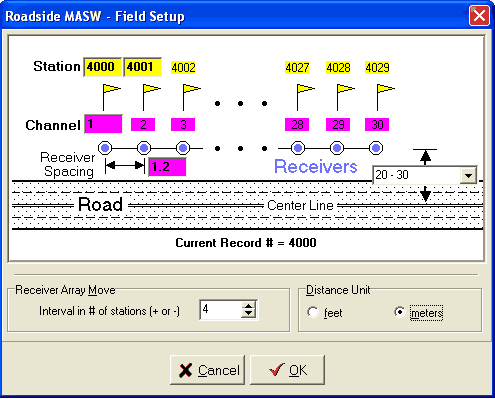Viewport: 495px width, 399px height.
Task: Increase interval with the up spinner arrow
Action: [249, 305]
